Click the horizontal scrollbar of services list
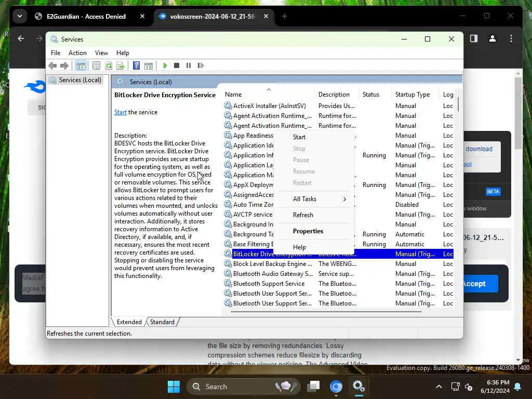Screen dimensions: 532x399 coord(326,312)
